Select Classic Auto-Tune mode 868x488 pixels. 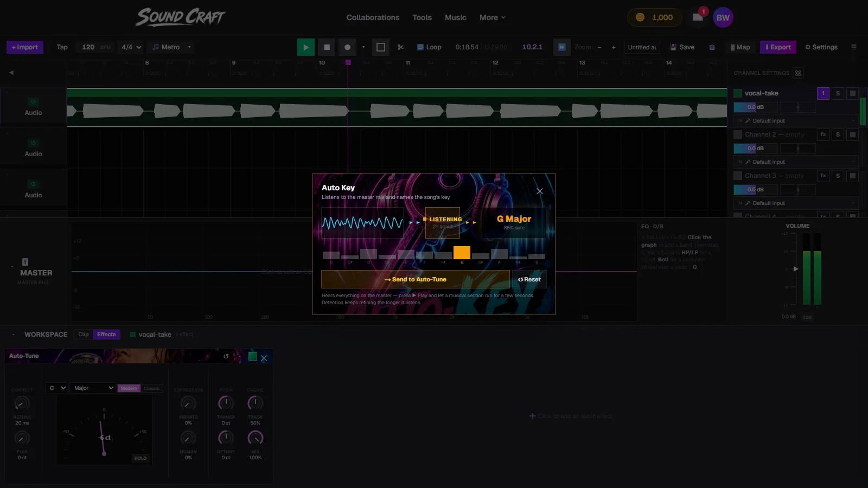click(x=152, y=388)
